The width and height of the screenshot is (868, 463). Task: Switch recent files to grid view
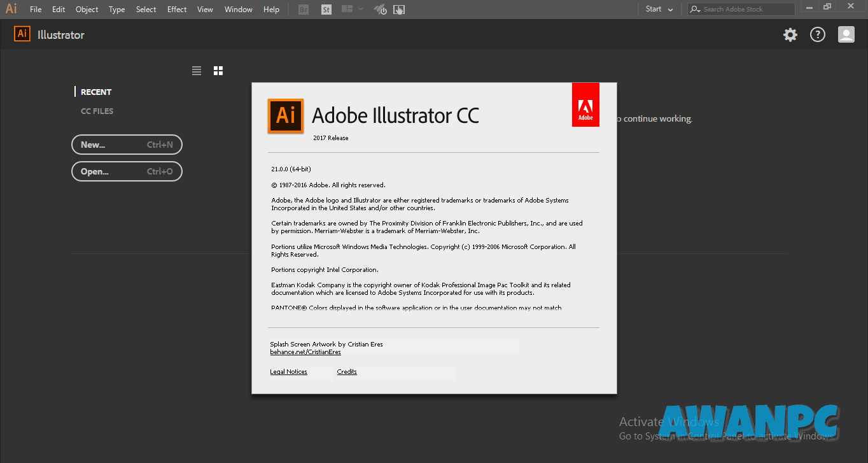tap(218, 71)
